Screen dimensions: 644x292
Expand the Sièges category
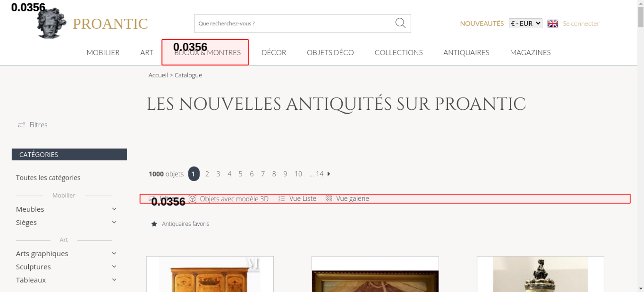point(114,222)
